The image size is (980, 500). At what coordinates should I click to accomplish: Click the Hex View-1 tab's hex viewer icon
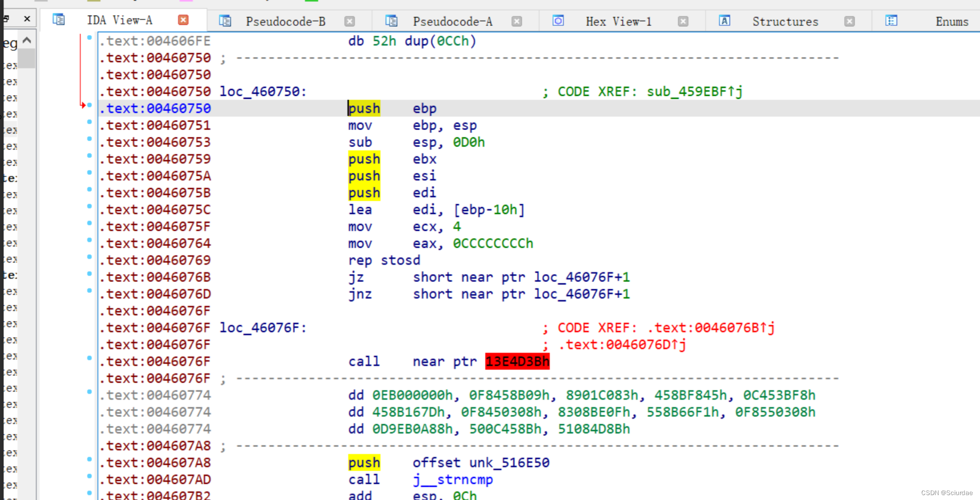tap(558, 21)
